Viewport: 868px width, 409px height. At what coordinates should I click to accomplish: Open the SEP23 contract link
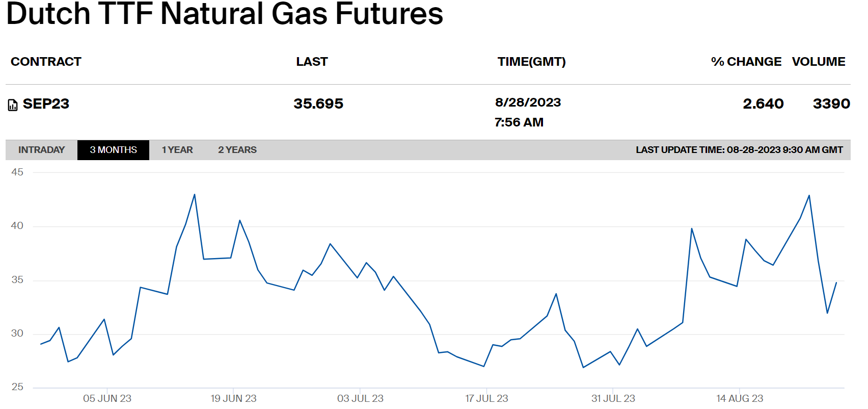coord(46,104)
